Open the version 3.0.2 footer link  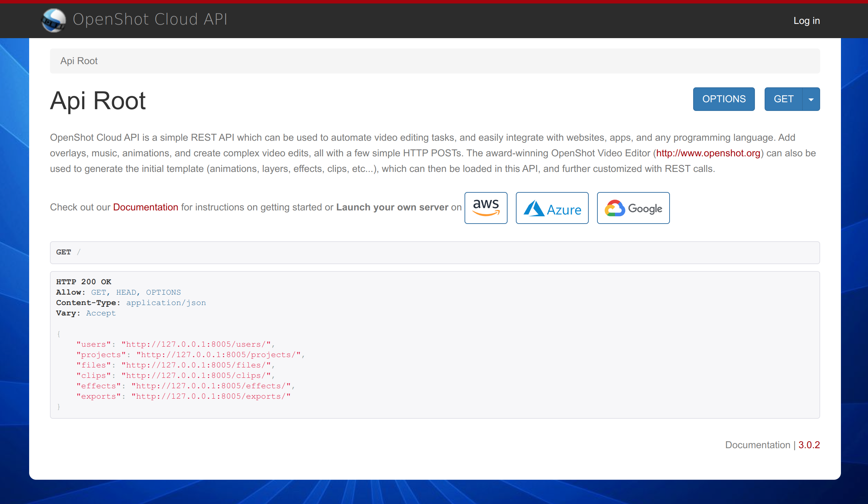point(809,445)
